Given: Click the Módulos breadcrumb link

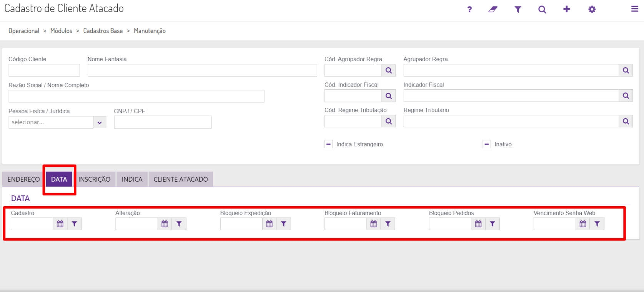Looking at the screenshot, I should (x=61, y=31).
